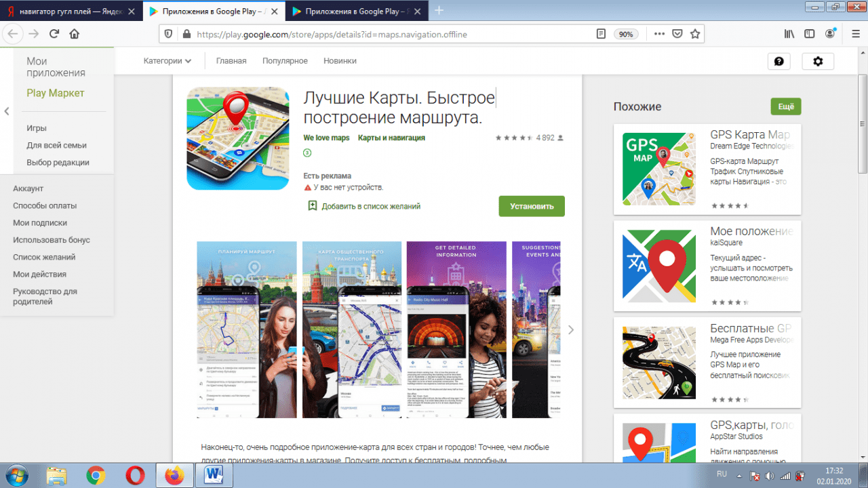Image resolution: width=868 pixels, height=488 pixels.
Task: Click the Play Store help icon
Action: click(778, 61)
